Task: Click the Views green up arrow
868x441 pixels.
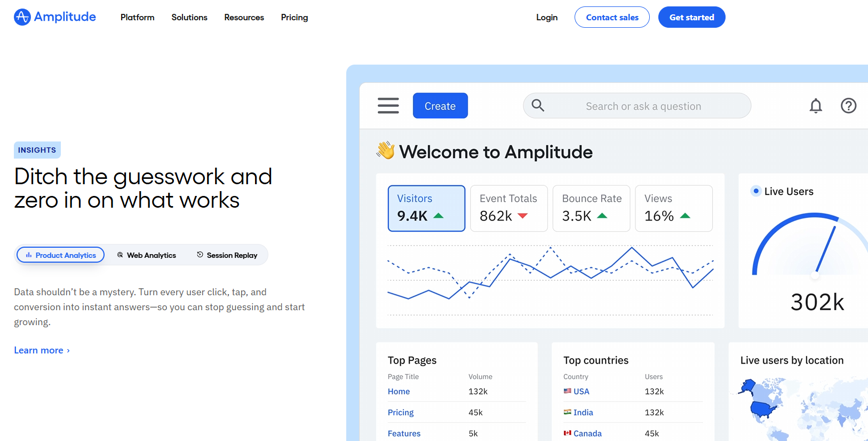Action: pyautogui.click(x=686, y=216)
